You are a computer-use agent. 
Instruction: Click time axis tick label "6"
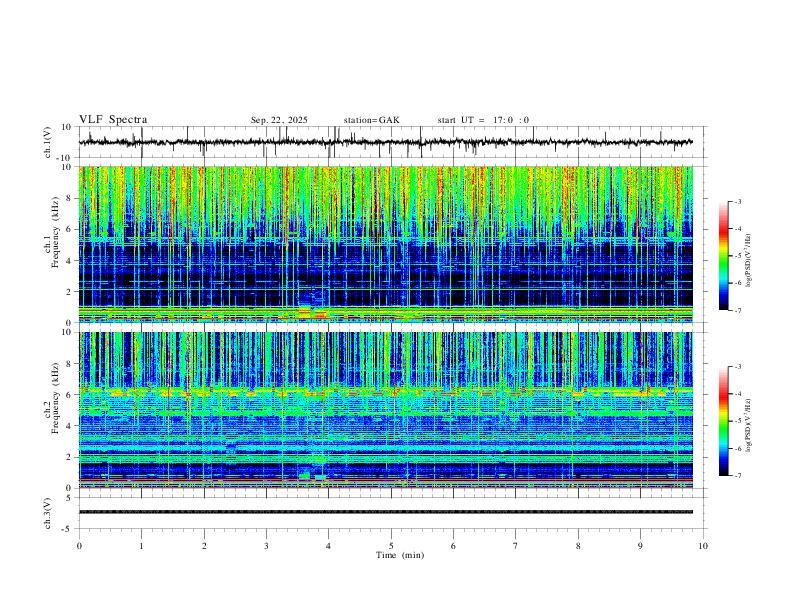point(453,546)
